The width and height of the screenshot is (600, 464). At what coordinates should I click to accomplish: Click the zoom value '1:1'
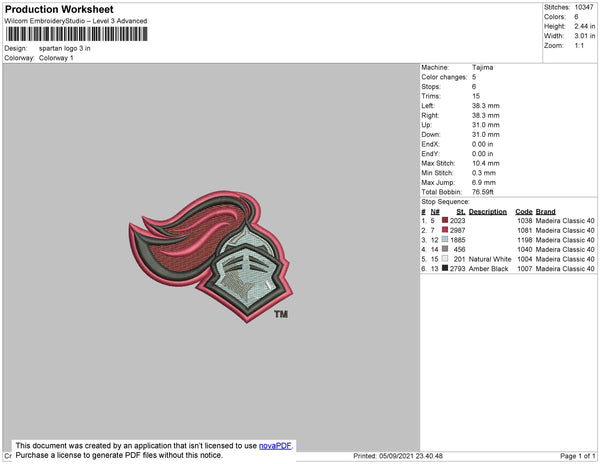tap(579, 46)
